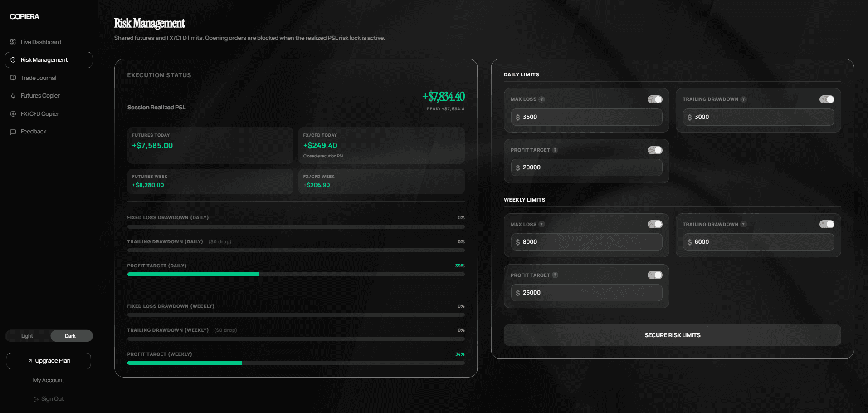Click the Trailing Drawdown (Weekly) bar
The height and width of the screenshot is (413, 868).
point(296,339)
